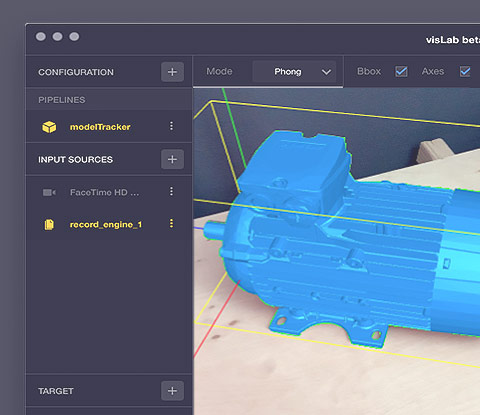The image size is (480, 415).
Task: Open record_engine_1 options menu
Action: pos(171,224)
